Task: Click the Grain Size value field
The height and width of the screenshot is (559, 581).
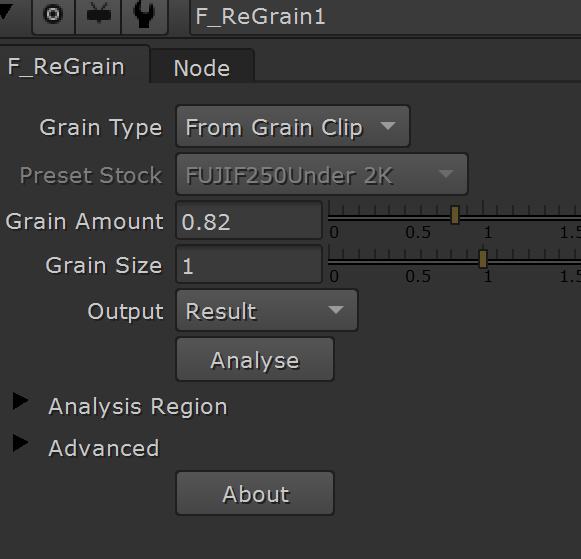Action: [x=249, y=264]
